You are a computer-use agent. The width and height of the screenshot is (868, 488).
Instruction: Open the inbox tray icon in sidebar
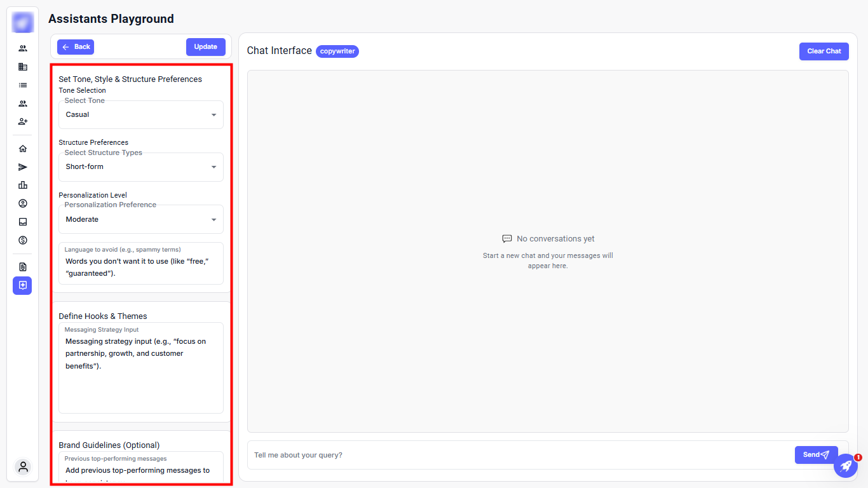tap(23, 222)
